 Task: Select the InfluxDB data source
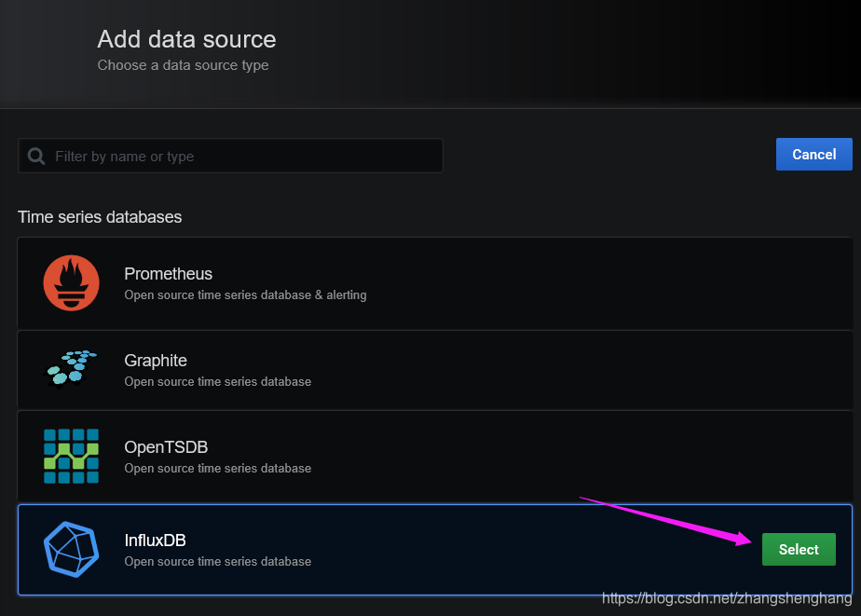click(799, 549)
